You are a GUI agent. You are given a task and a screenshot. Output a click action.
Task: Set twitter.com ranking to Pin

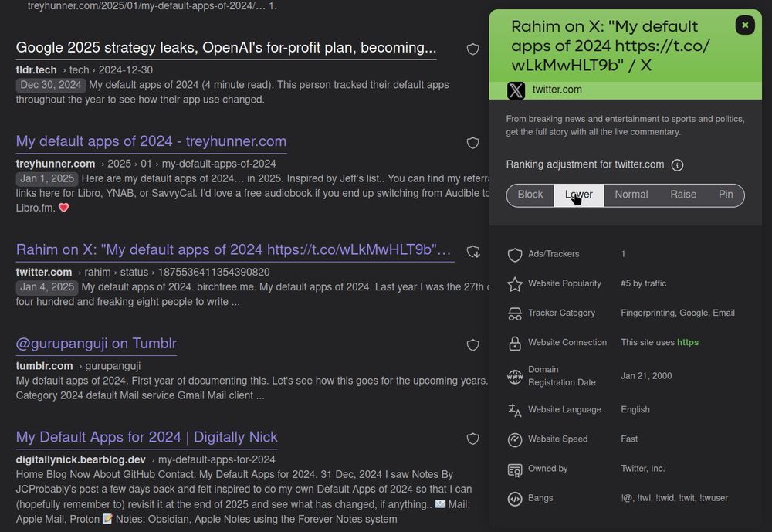coord(726,195)
